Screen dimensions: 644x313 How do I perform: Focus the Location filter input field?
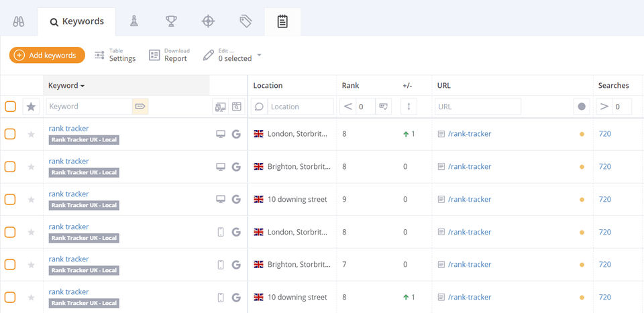[300, 107]
